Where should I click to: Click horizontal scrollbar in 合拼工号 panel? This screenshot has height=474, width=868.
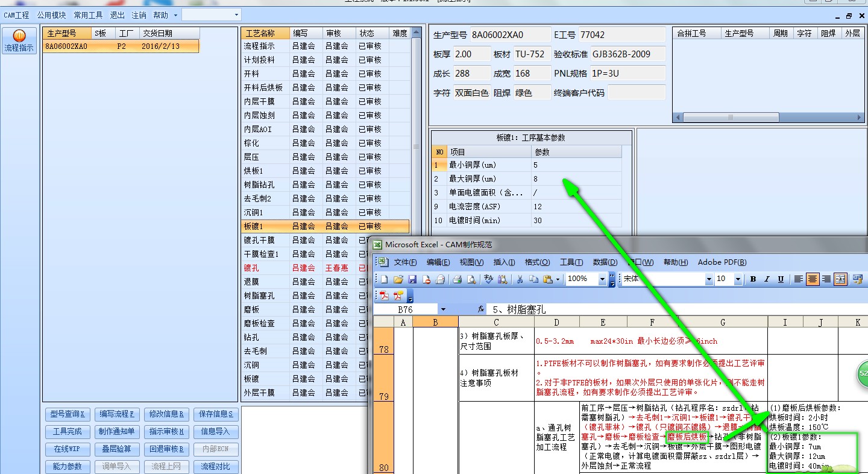coord(769,118)
